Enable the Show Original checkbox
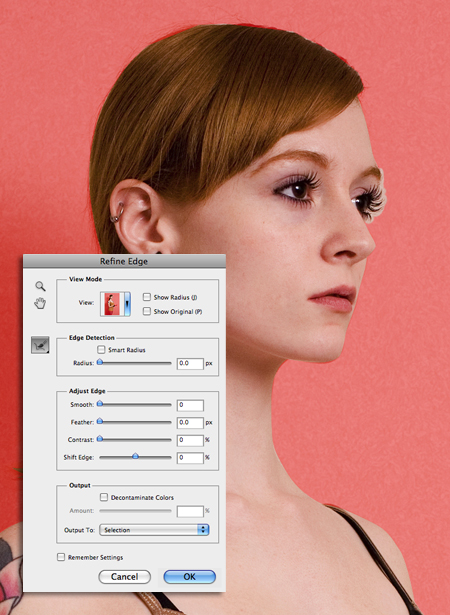450x615 pixels. (147, 311)
